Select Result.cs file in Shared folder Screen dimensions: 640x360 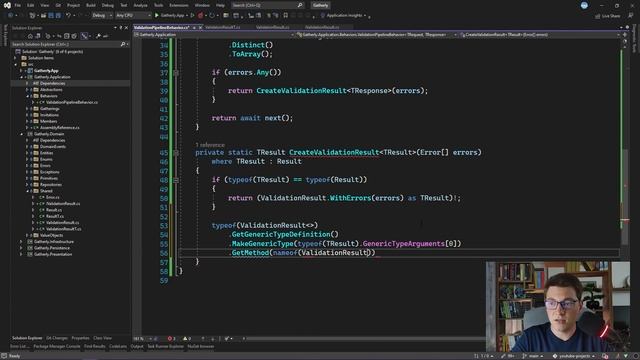(x=54, y=210)
